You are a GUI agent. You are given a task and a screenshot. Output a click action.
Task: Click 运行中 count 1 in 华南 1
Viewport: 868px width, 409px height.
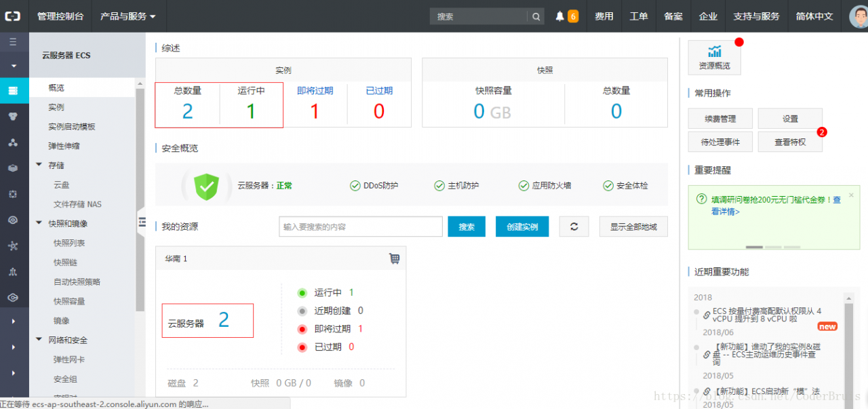351,292
